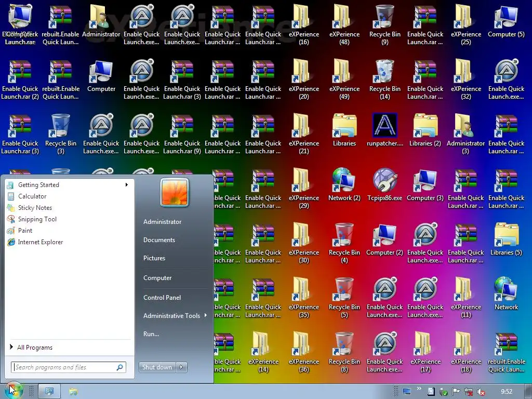Select Recycle Bin (3) desktop icon
532x399 pixels.
(61, 135)
